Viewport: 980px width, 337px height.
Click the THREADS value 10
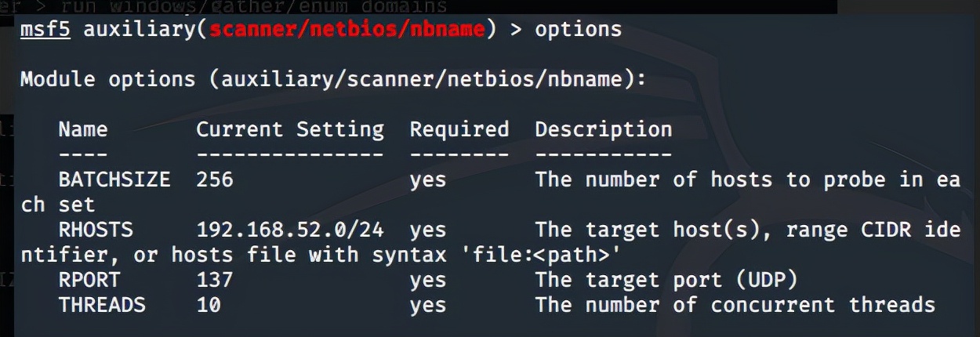208,305
